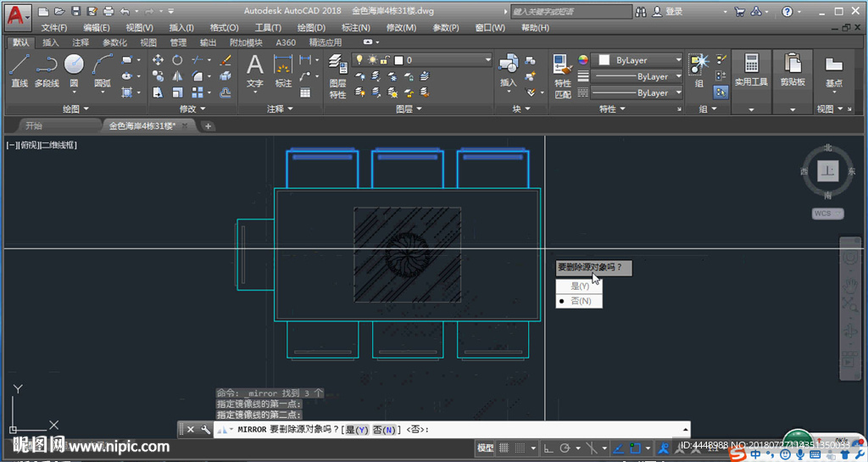The image size is (868, 462).
Task: Click the Stretch tool icon
Action: pos(158,92)
